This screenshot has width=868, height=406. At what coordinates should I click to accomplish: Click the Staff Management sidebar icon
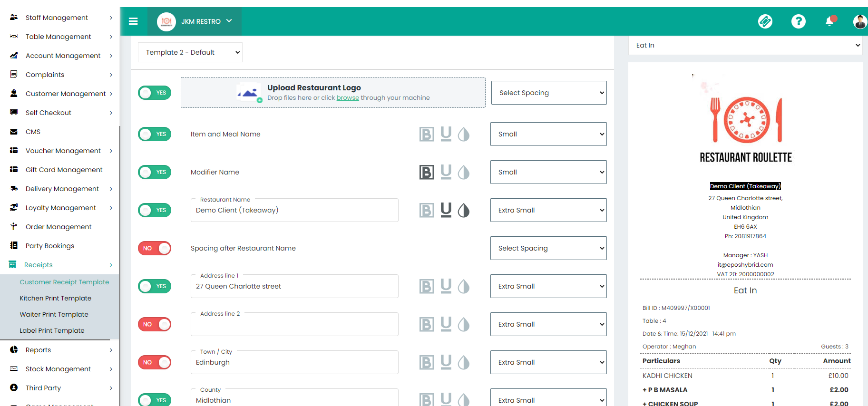pyautogui.click(x=14, y=17)
